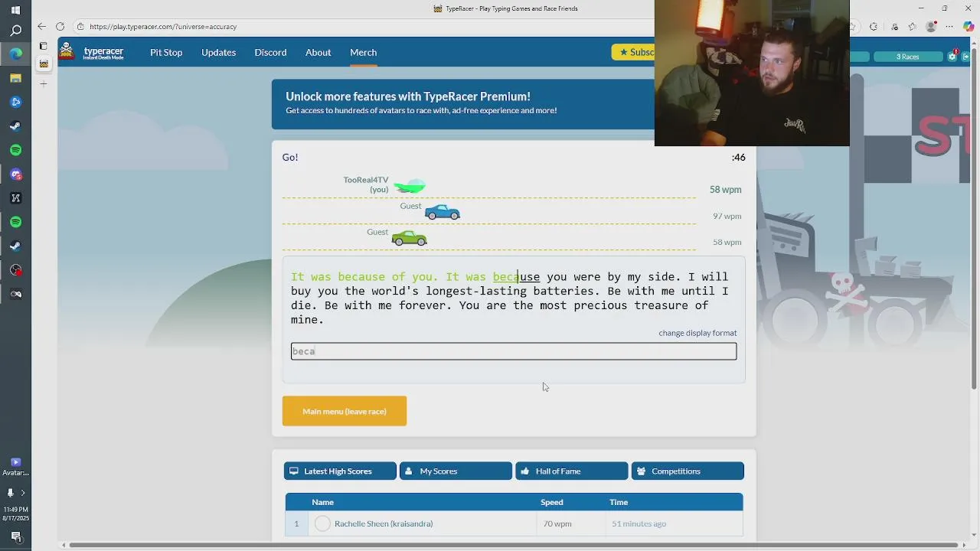Click the green Guest car

(409, 238)
